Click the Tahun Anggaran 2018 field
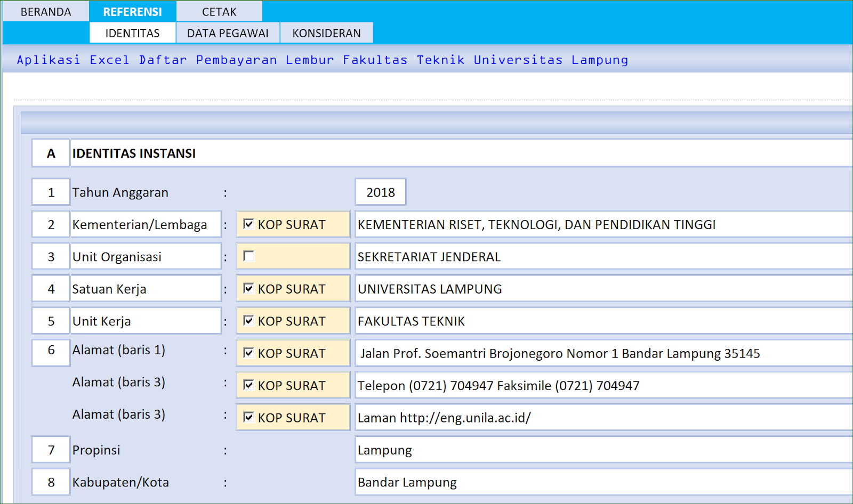 pos(380,192)
